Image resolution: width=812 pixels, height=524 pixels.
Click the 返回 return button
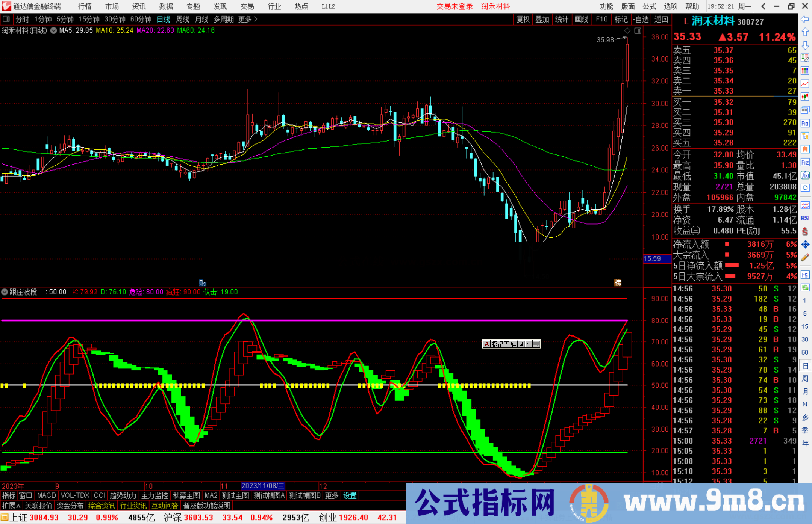(x=661, y=19)
